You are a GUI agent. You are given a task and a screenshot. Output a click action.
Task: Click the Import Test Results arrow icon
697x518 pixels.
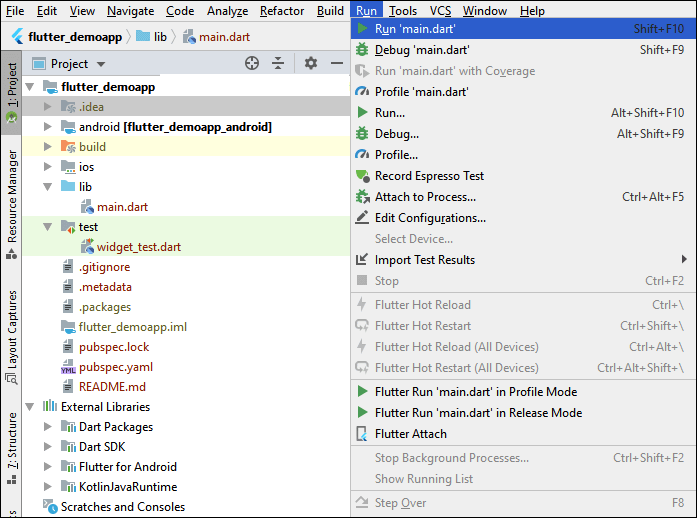(362, 259)
